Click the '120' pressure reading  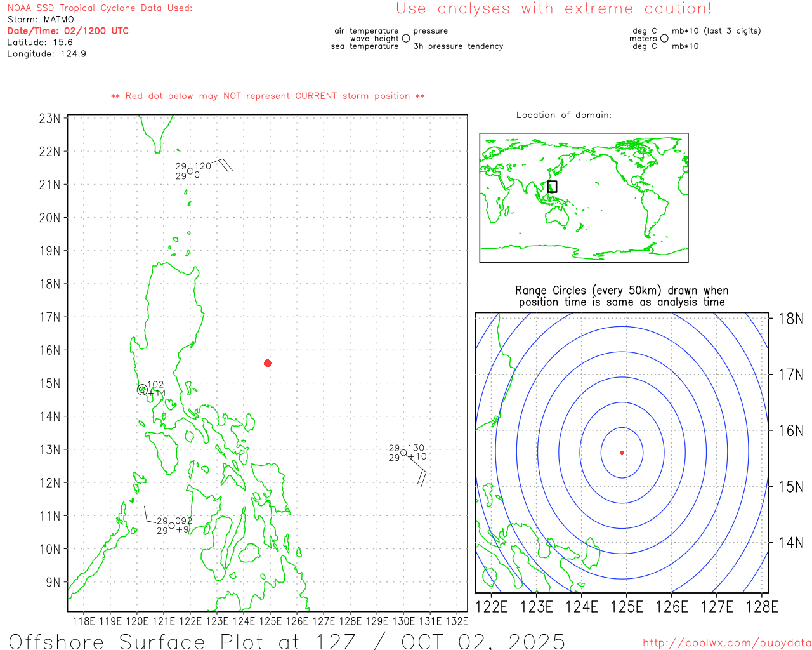[x=203, y=166]
